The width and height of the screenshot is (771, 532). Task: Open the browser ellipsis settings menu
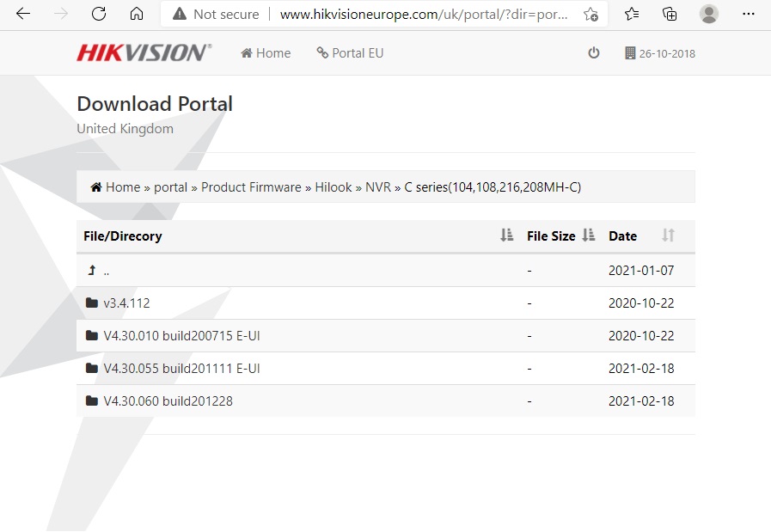(x=749, y=14)
